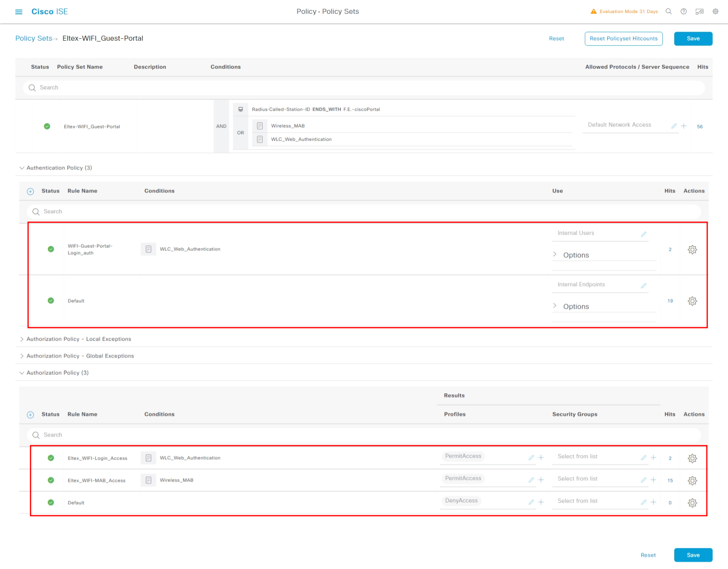Add new authorization rule plus icon

click(x=31, y=415)
